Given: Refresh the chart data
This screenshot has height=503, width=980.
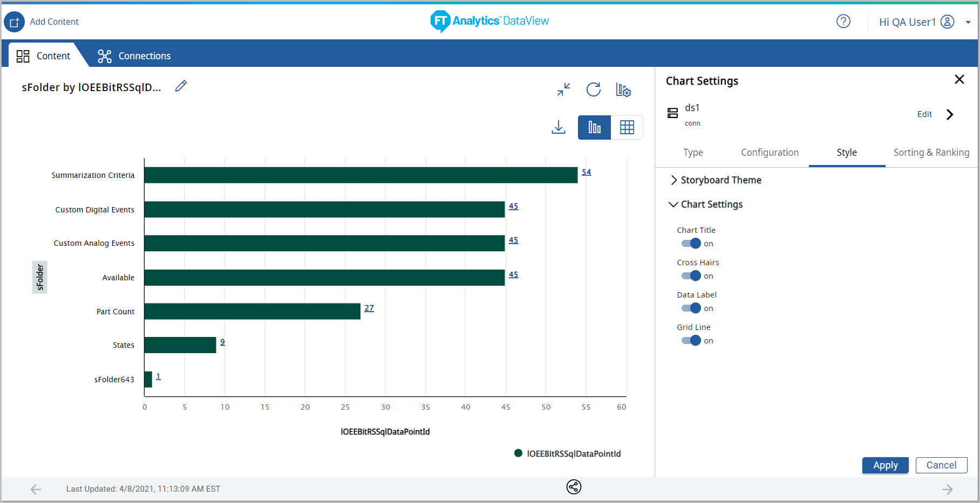Looking at the screenshot, I should point(594,89).
